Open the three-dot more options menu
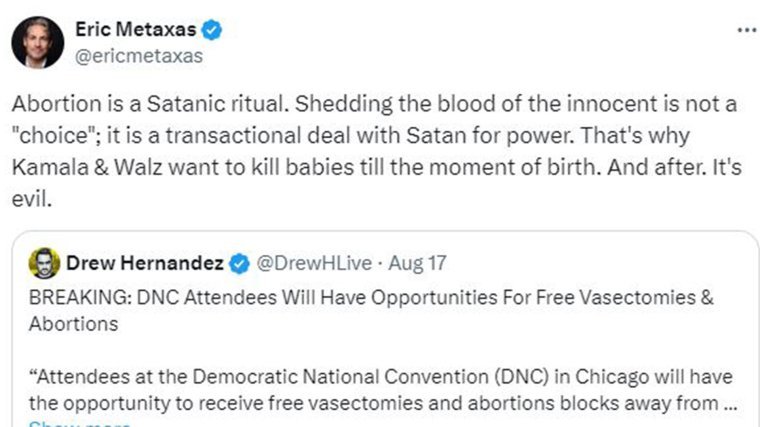760x427 pixels. [746, 30]
